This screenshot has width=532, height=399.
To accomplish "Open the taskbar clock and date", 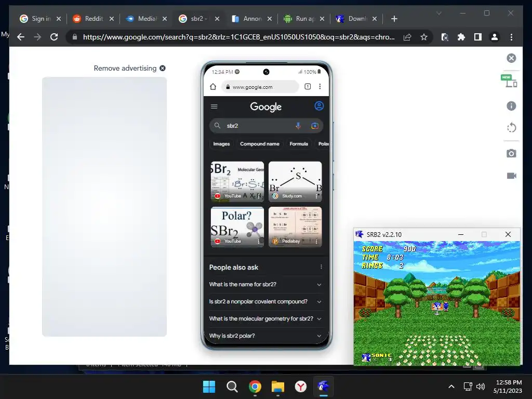I will point(508,387).
